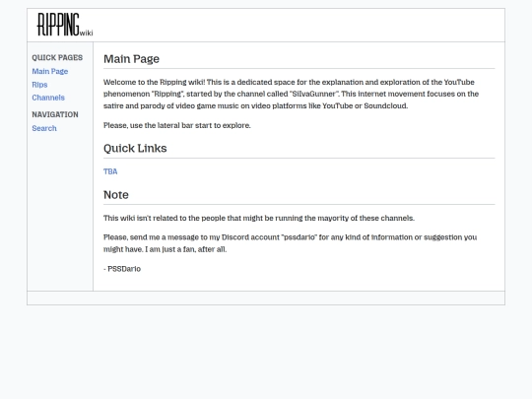532x399 pixels.
Task: Click the QUICK PAGES sidebar label
Action: 57,58
